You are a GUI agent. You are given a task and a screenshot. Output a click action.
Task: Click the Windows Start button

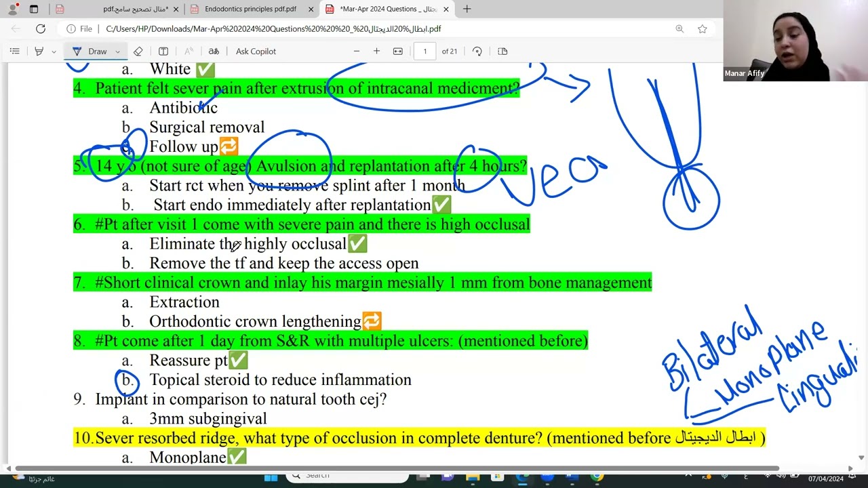tap(271, 478)
